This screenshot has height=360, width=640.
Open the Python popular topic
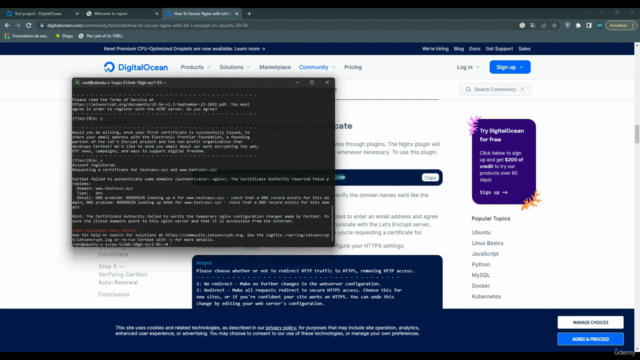(480, 264)
